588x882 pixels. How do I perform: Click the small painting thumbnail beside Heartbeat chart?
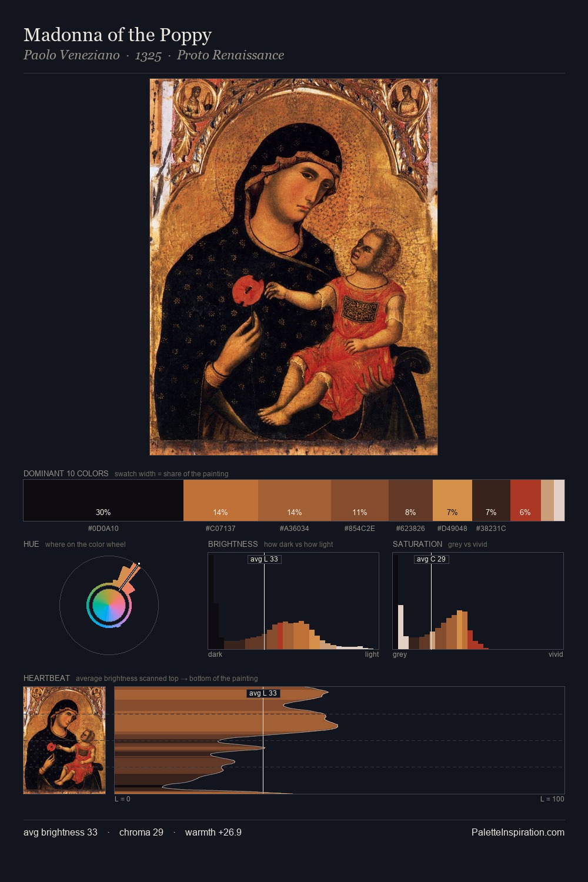[x=65, y=740]
